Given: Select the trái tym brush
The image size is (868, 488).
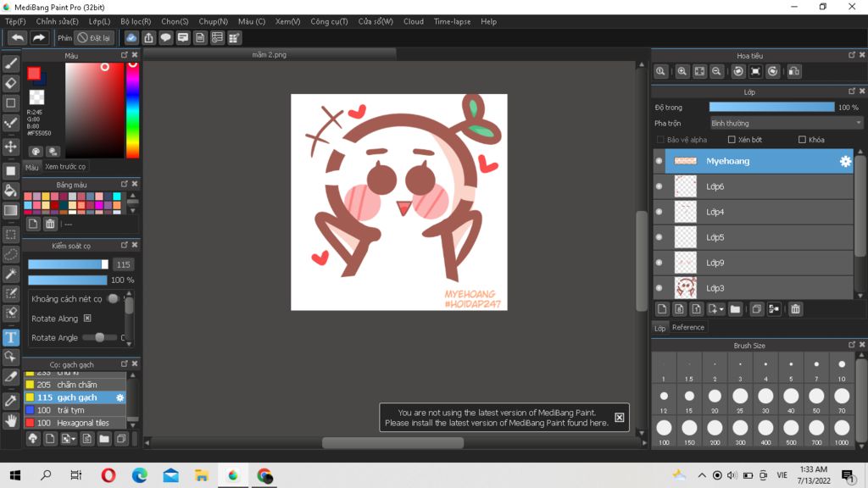Looking at the screenshot, I should pos(75,410).
